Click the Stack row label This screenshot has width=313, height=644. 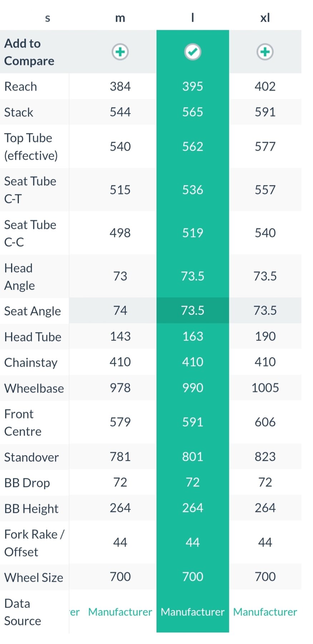(19, 112)
